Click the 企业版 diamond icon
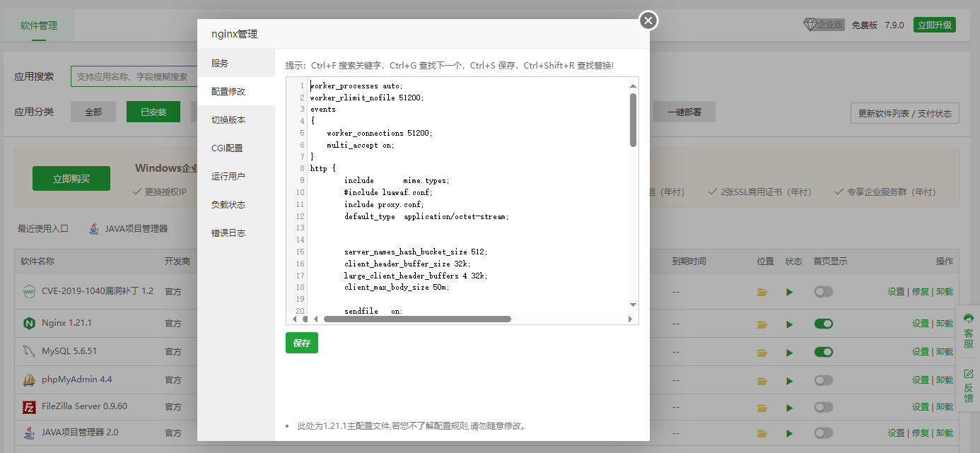Image resolution: width=980 pixels, height=453 pixels. click(810, 25)
